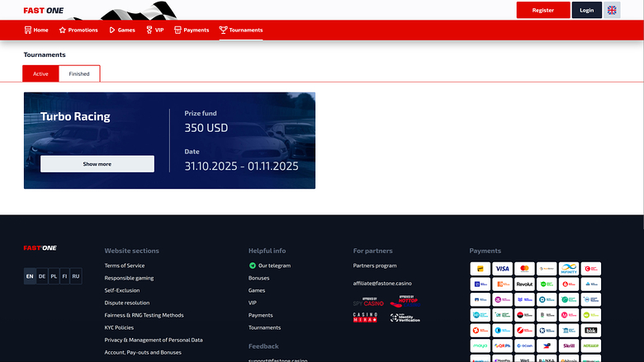Select PL language in the footer
644x362 pixels.
54,276
